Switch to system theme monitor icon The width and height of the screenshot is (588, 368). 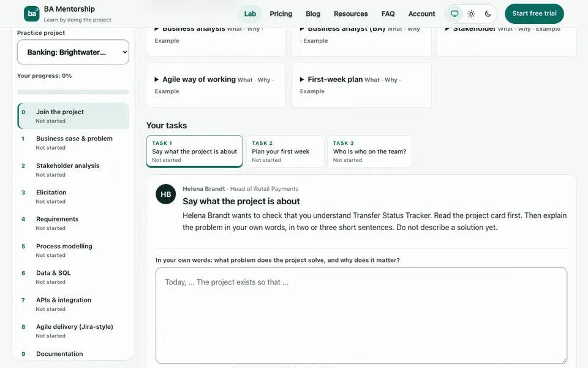(454, 14)
